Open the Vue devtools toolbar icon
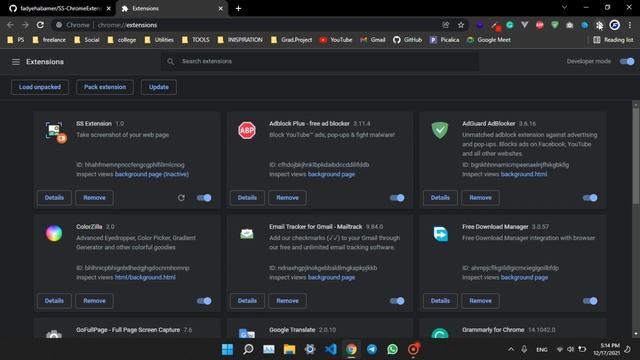The height and width of the screenshot is (360, 640). coord(524,25)
